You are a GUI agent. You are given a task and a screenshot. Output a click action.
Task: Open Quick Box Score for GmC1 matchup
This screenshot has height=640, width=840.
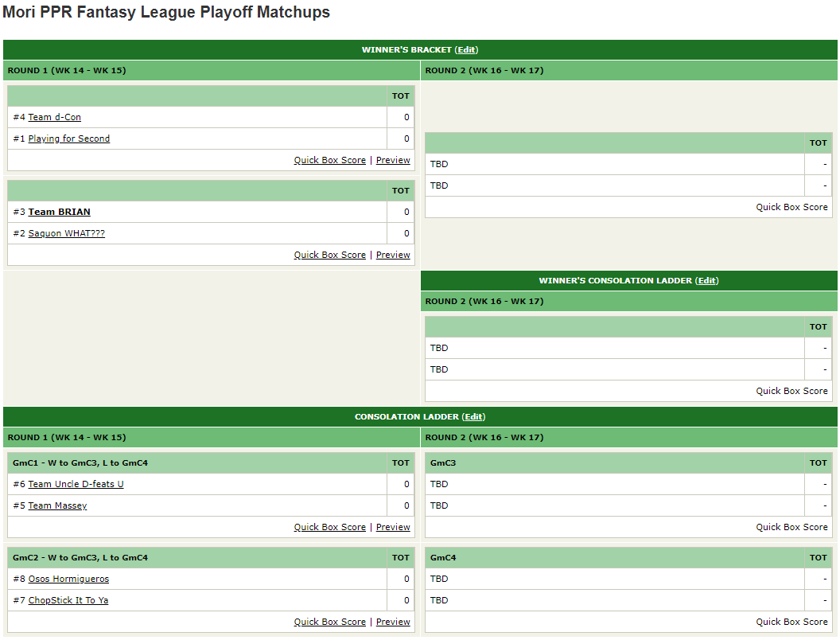pyautogui.click(x=329, y=528)
